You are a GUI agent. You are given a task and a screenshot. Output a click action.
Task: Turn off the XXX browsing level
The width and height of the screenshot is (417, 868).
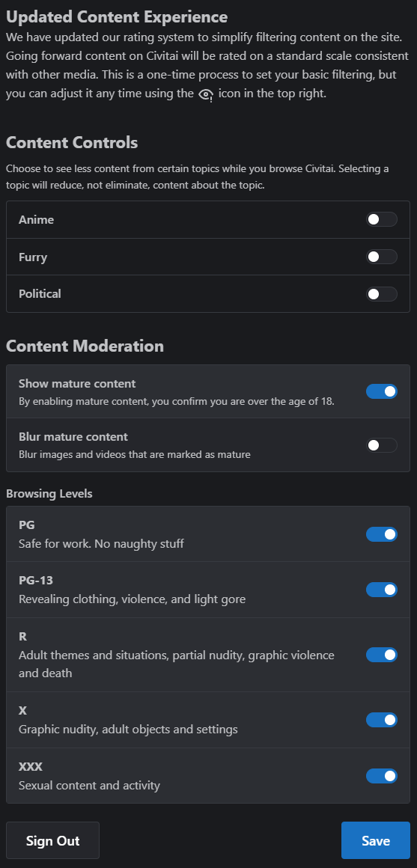tap(382, 776)
